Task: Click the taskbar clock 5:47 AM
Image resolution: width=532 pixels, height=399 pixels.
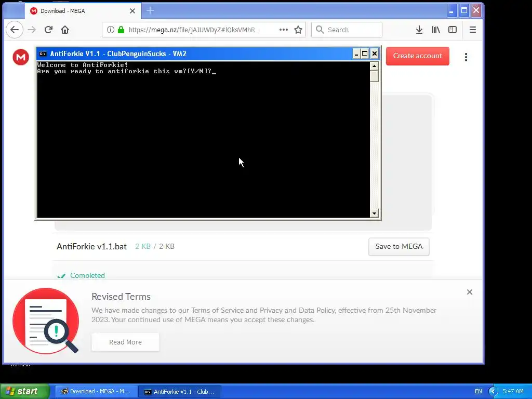Action: point(513,392)
